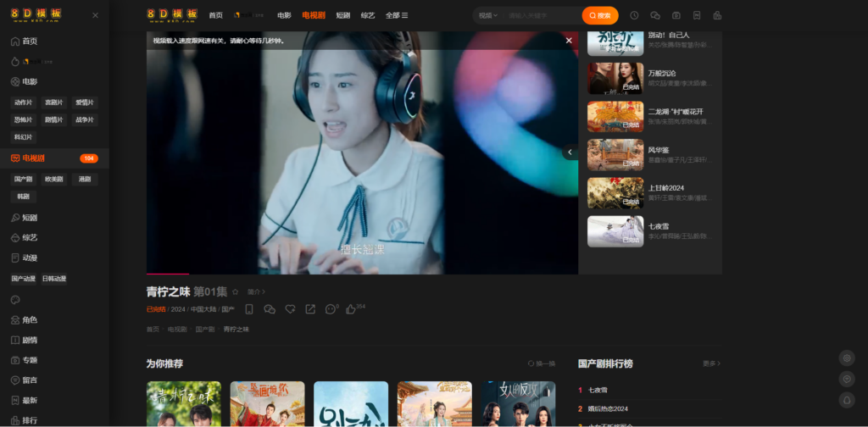
Task: Click 电视剧 in the top navigation
Action: click(x=314, y=15)
